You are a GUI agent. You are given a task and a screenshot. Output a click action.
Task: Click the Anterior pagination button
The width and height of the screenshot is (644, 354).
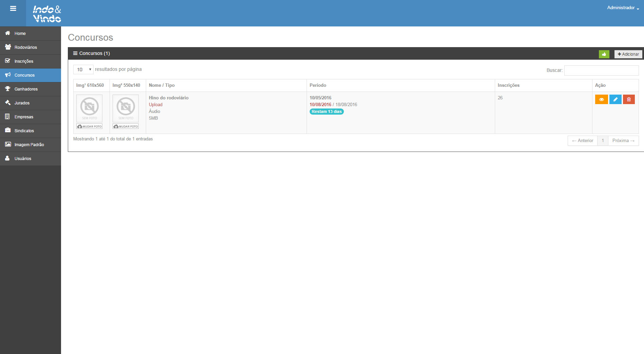583,141
